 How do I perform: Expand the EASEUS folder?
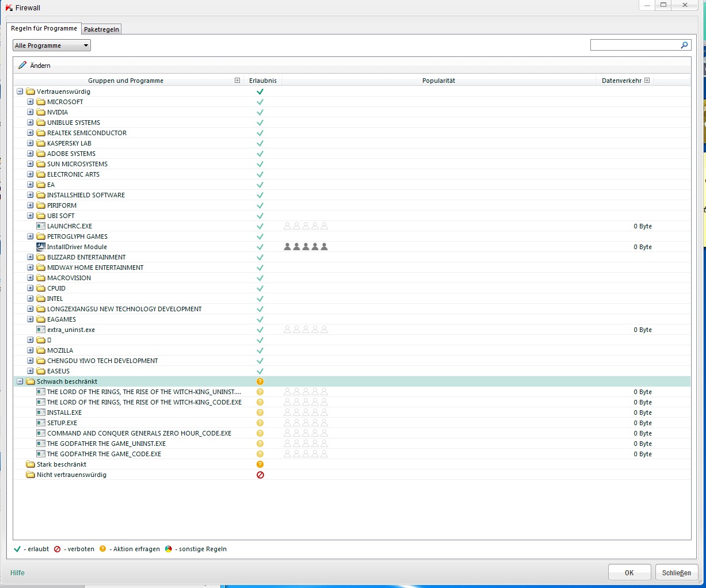coord(30,371)
